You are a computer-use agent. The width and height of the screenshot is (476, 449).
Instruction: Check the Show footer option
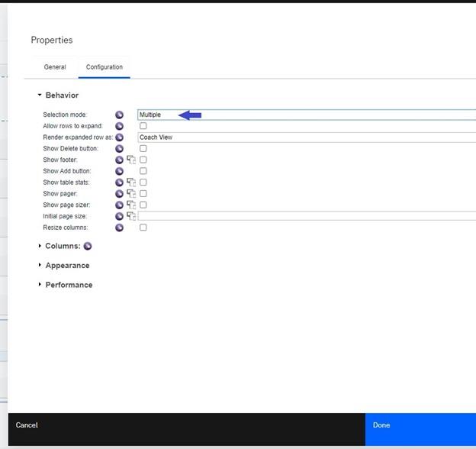pyautogui.click(x=143, y=160)
